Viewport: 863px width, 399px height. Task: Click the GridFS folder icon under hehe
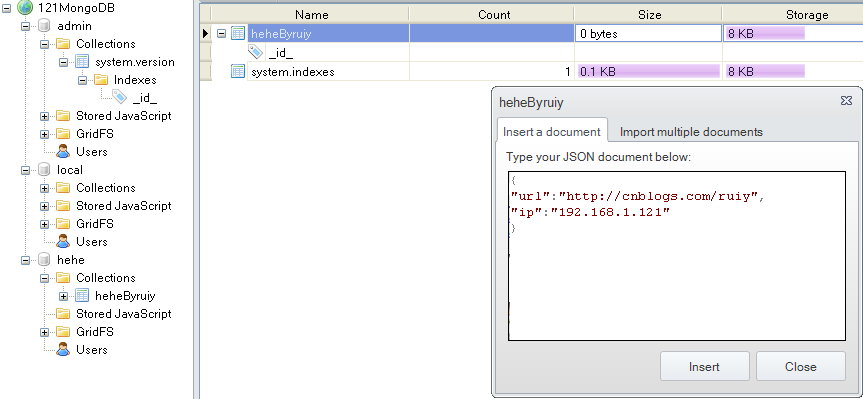63,331
